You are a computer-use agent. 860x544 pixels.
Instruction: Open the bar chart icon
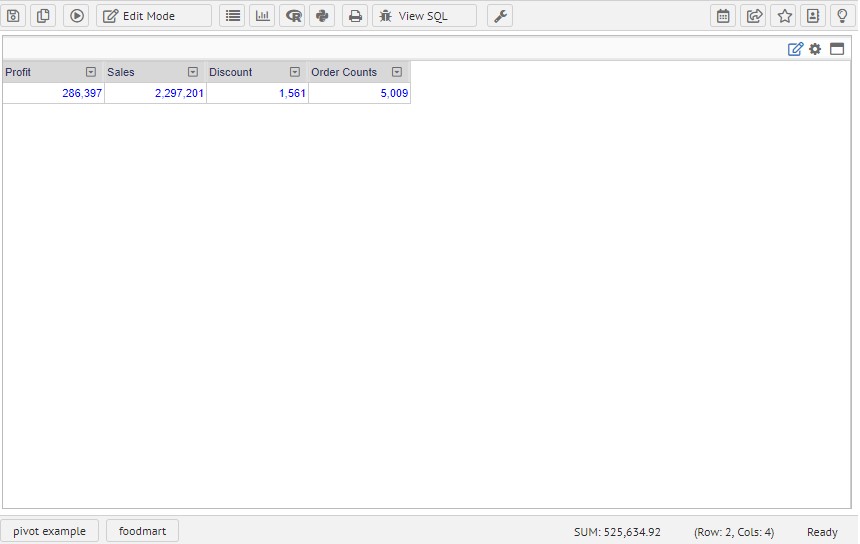[x=263, y=16]
